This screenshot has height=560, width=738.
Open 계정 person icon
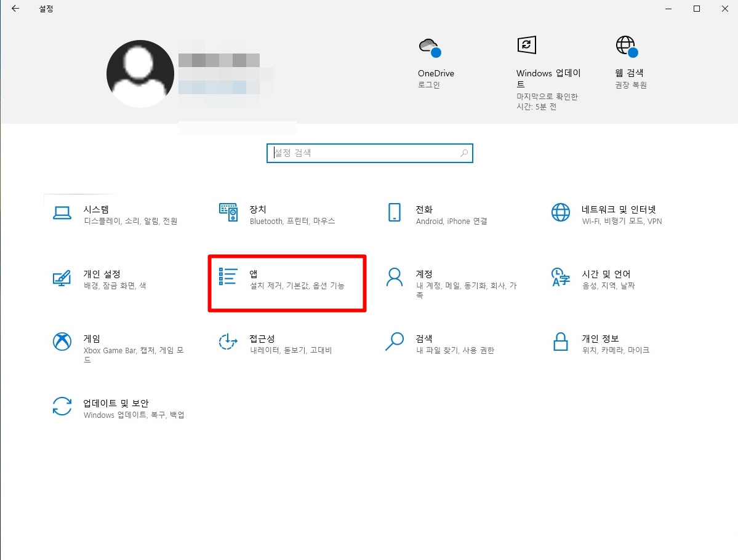tap(395, 277)
